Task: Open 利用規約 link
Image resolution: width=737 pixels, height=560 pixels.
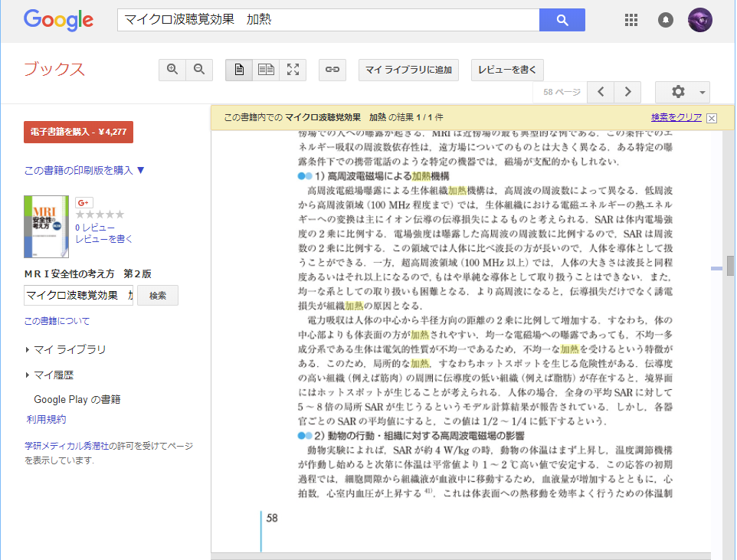Action: pyautogui.click(x=46, y=419)
